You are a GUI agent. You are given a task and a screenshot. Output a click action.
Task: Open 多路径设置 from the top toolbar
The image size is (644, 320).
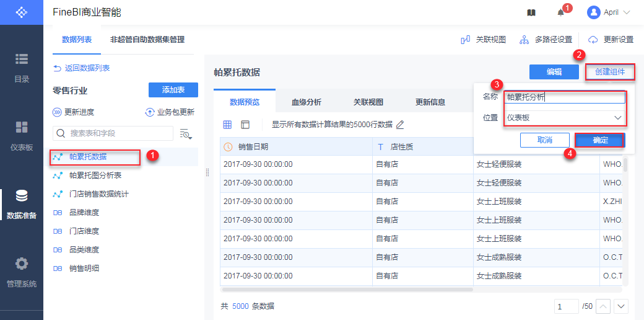[546, 40]
